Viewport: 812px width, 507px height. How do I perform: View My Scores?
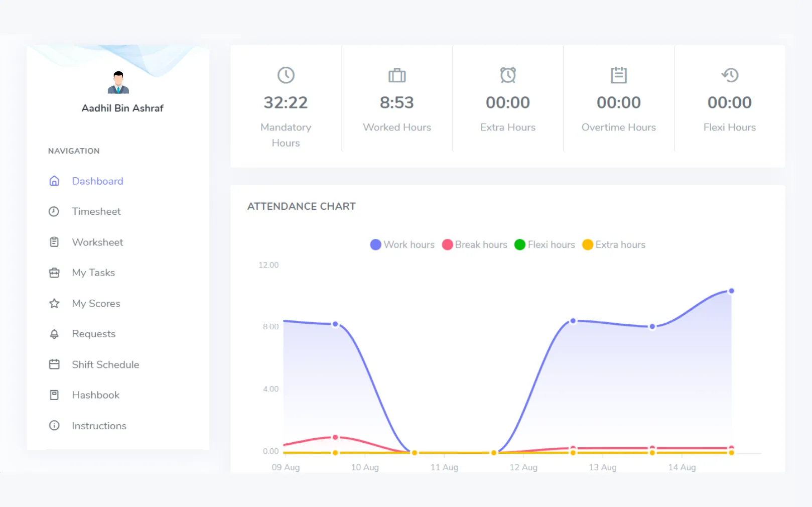[x=96, y=303]
